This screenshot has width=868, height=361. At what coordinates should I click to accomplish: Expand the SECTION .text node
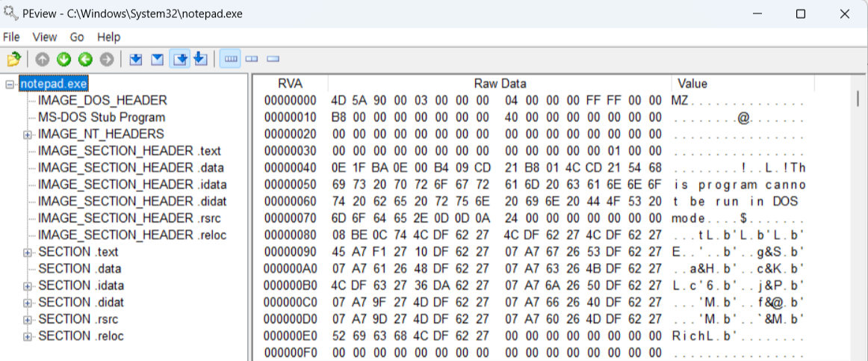point(27,253)
